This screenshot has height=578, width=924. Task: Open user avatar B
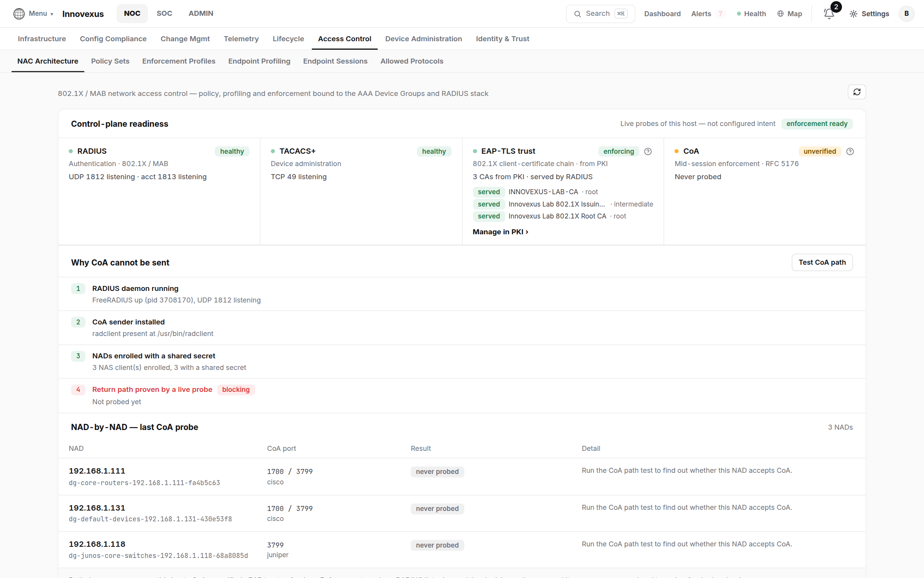[x=906, y=14]
